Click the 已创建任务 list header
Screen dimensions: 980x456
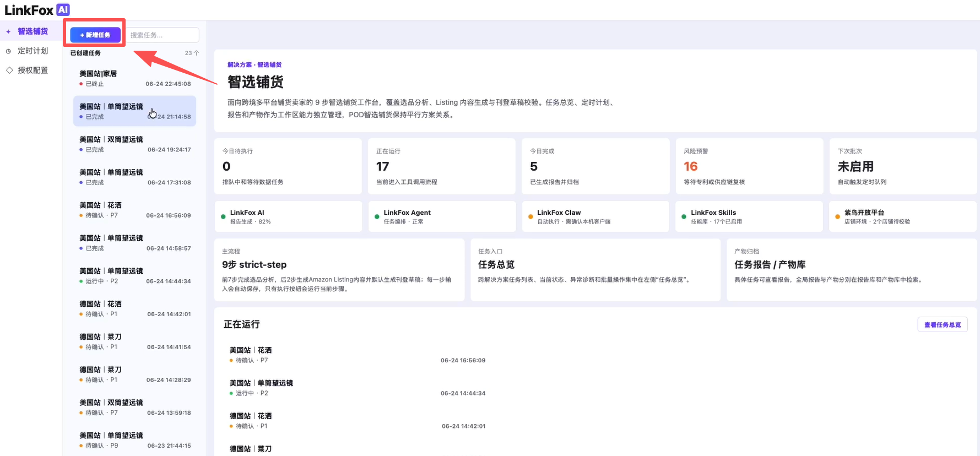click(x=85, y=53)
